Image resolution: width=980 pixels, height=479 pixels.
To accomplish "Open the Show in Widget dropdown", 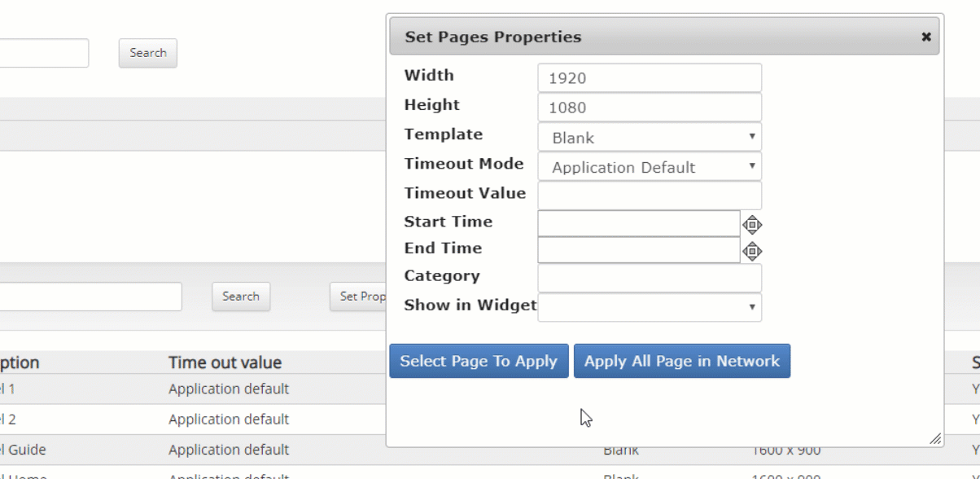I will click(x=650, y=307).
